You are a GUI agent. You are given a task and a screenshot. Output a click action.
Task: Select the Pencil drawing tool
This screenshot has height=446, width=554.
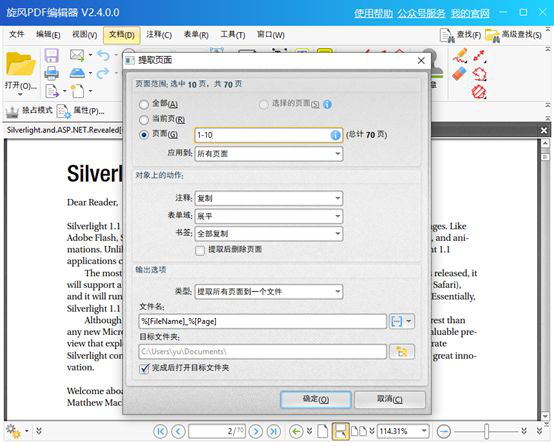(460, 55)
